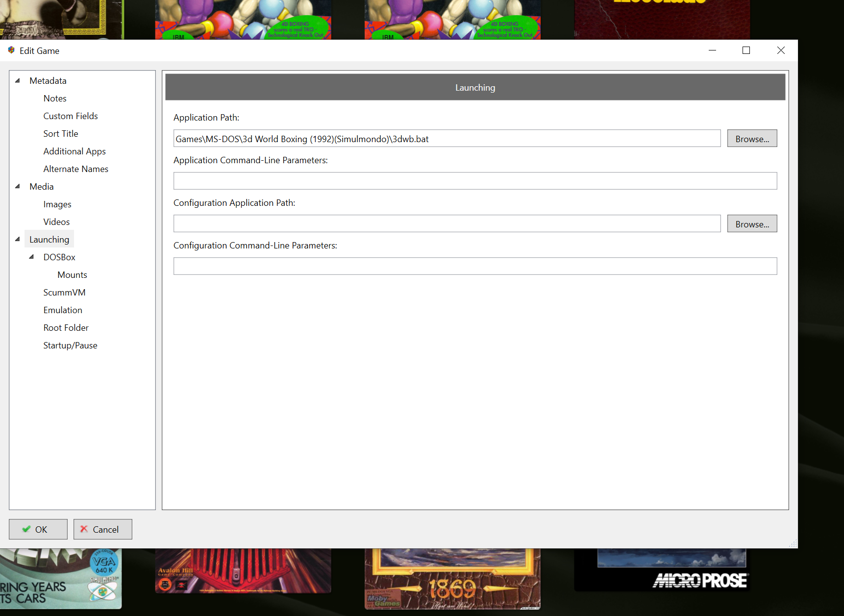Screen dimensions: 844x616
Task: Select the Mounts item under DOSBox
Action: 72,275
